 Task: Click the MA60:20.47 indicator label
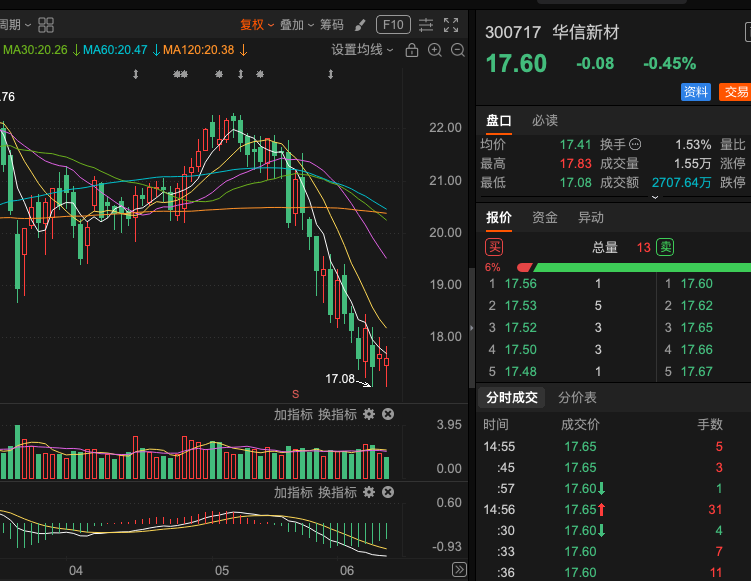tap(115, 50)
